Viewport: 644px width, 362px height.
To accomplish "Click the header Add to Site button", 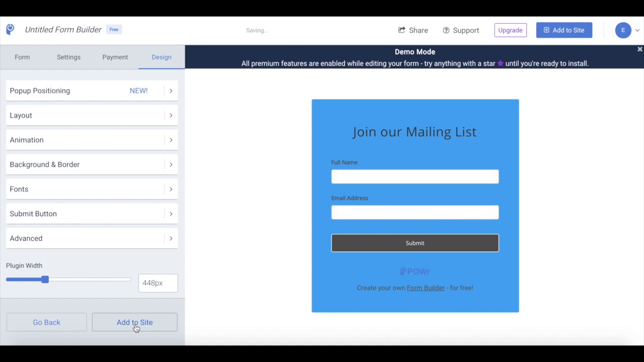I will [564, 30].
